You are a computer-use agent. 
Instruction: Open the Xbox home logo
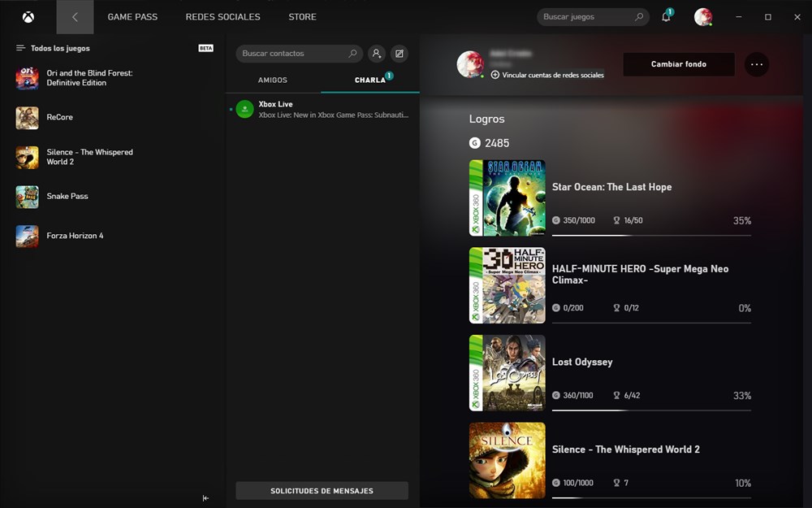click(x=28, y=17)
